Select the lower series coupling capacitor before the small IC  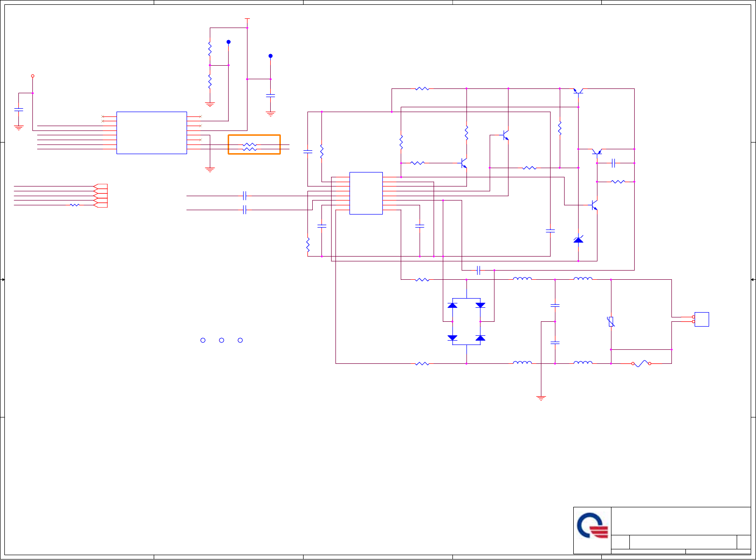pos(245,210)
